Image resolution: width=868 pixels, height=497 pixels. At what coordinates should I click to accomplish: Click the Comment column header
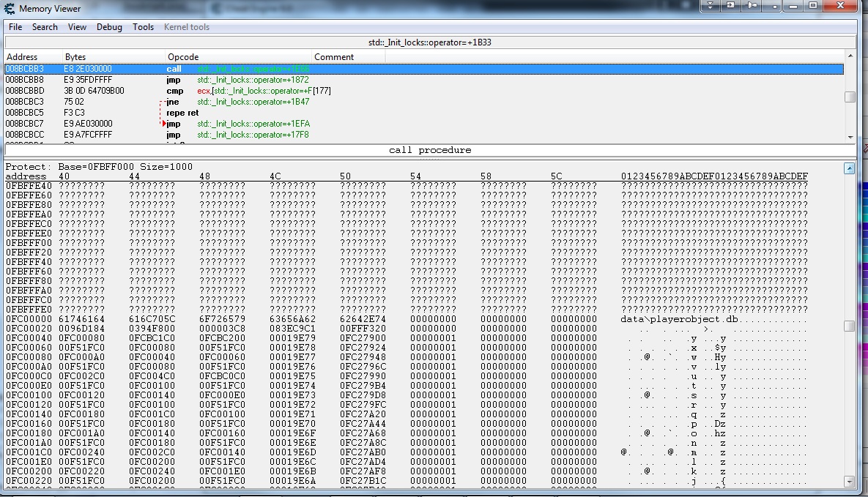[334, 57]
